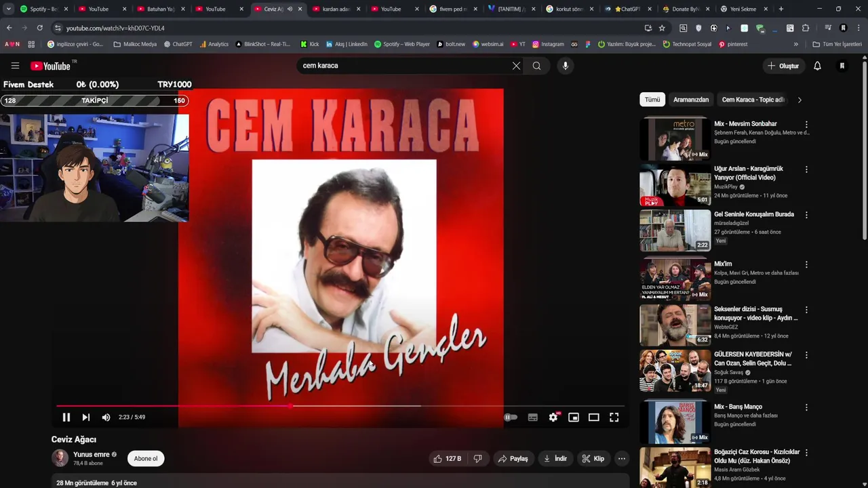This screenshot has height=488, width=868.
Task: Open Tüm Yer İşaretleri folder
Action: (x=837, y=44)
